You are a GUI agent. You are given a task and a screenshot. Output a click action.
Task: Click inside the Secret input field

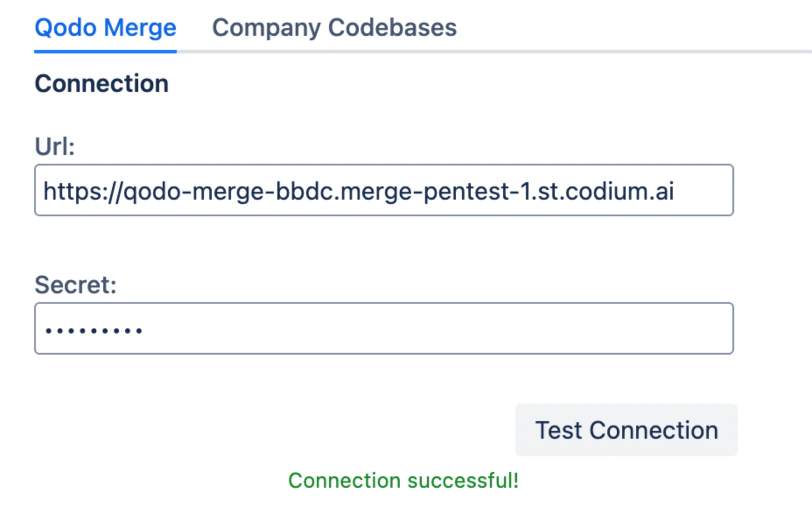pos(384,328)
